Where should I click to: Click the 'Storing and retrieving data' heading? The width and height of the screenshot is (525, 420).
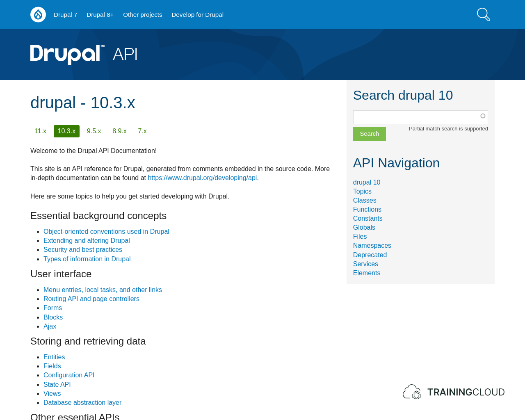[88, 341]
